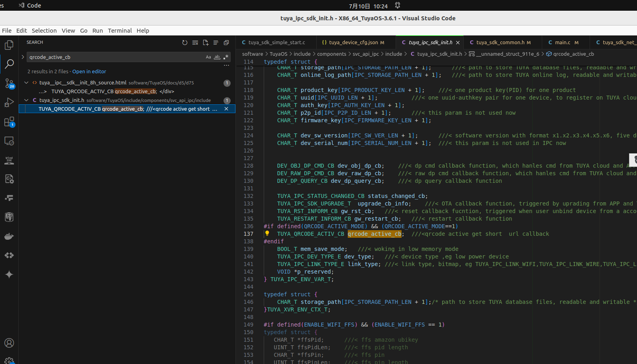Screen dimensions: 637x364
Task: Open the Run and Debug view
Action: point(9,102)
